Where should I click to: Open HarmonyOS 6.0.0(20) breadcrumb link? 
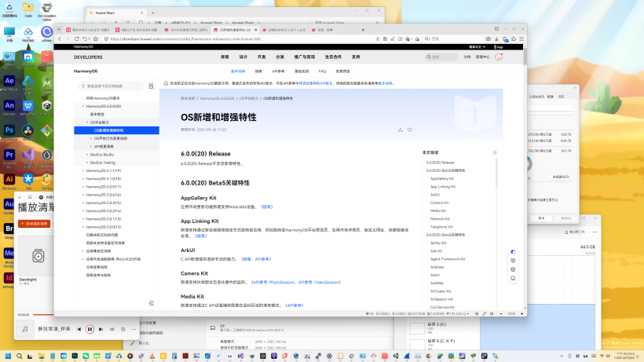(217, 98)
